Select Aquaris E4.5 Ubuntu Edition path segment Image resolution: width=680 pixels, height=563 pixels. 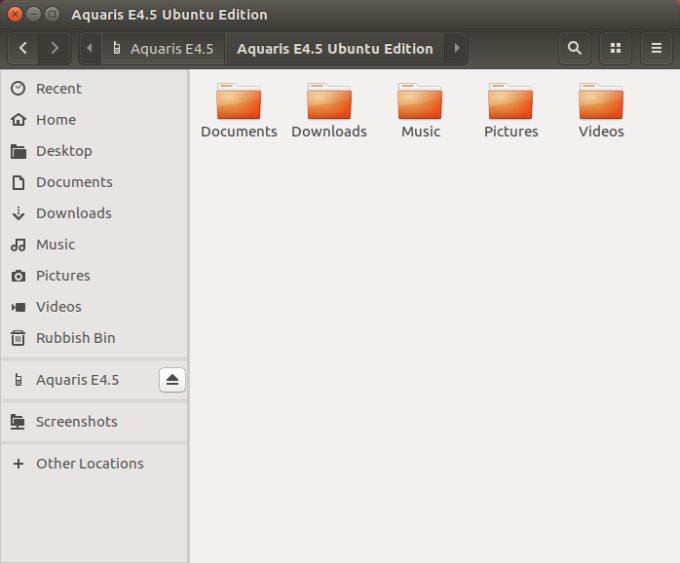pyautogui.click(x=335, y=49)
